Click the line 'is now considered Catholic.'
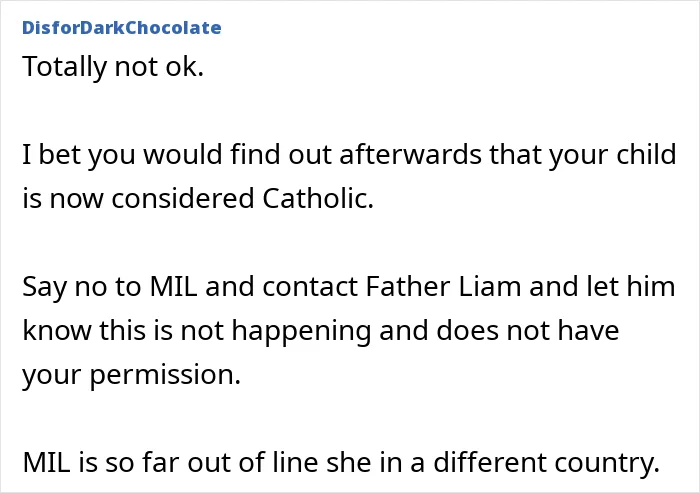This screenshot has height=493, width=700. pyautogui.click(x=198, y=198)
